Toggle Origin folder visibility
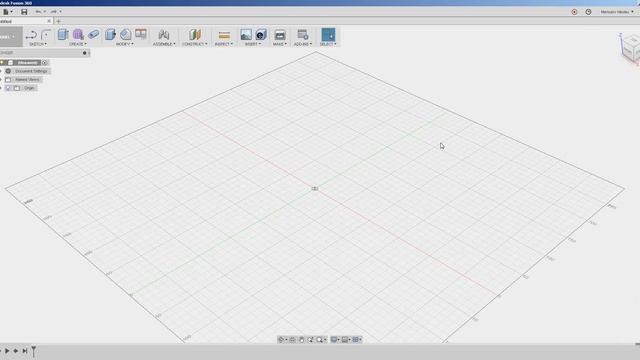The image size is (640, 360). pos(8,88)
